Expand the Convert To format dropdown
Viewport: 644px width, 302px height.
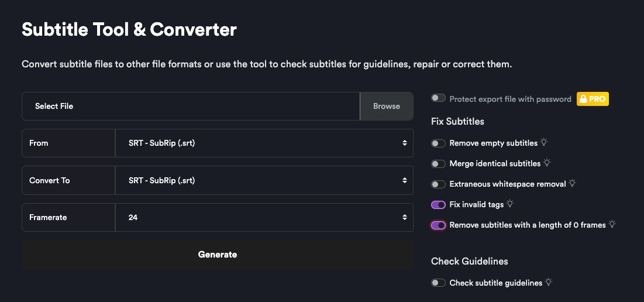click(x=264, y=180)
